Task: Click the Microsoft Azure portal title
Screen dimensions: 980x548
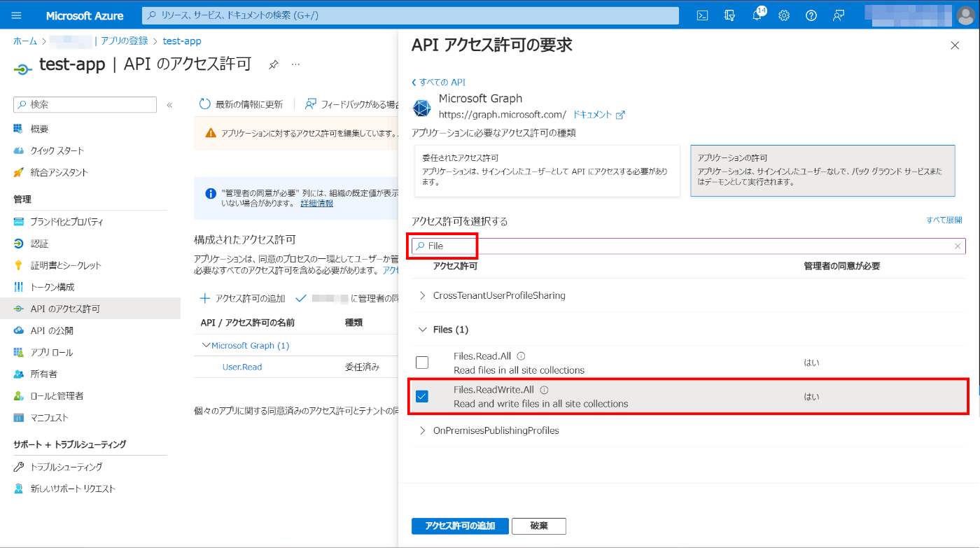Action: coord(85,15)
